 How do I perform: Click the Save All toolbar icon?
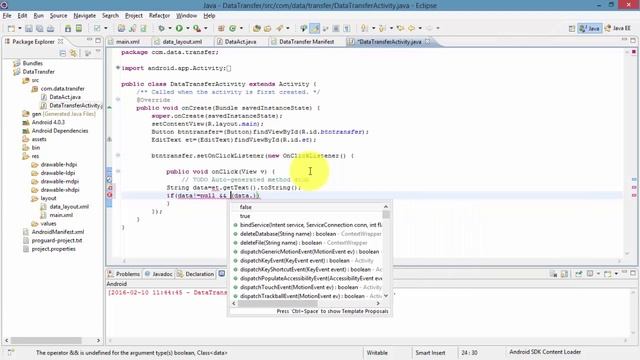click(40, 28)
